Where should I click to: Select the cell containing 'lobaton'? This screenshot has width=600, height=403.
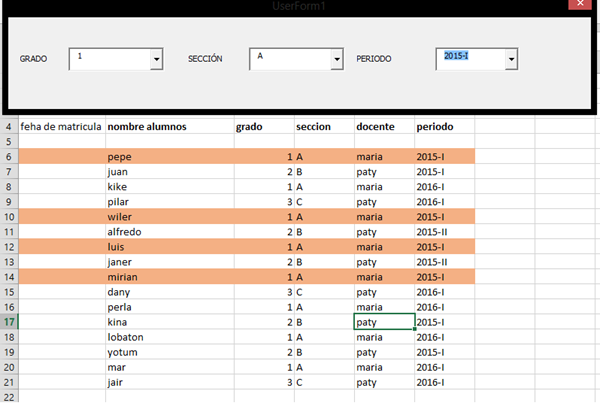[168, 337]
